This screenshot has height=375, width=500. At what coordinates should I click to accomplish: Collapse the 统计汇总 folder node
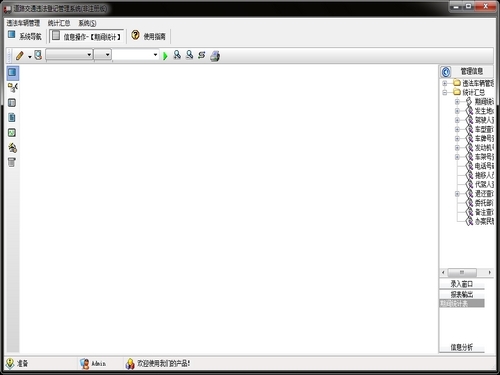(x=445, y=92)
